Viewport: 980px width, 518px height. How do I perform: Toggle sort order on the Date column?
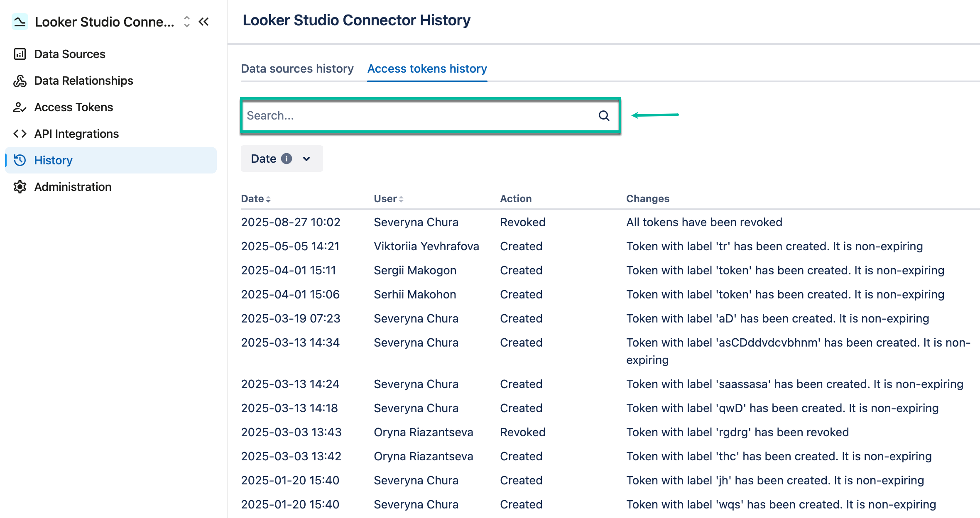(269, 199)
